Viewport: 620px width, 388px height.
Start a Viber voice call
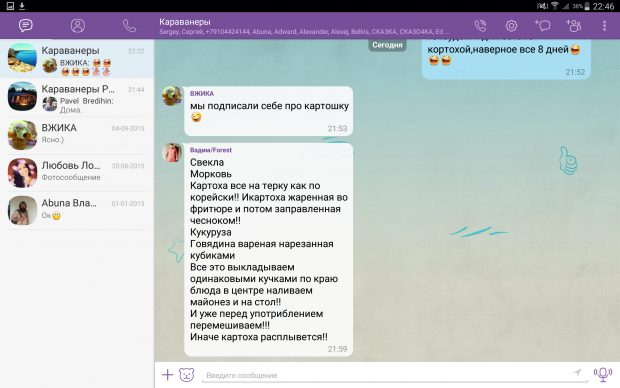tap(480, 26)
